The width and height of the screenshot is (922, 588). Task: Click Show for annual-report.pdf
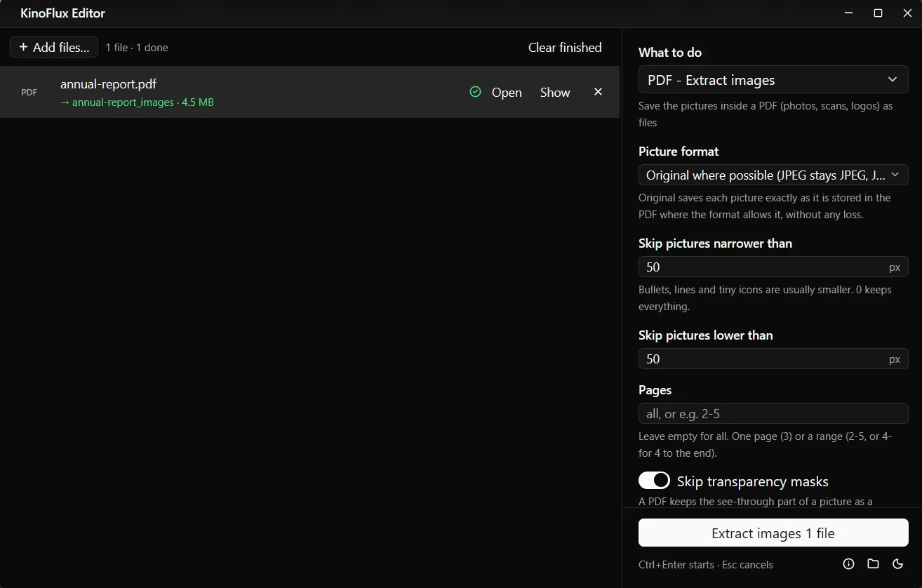(555, 92)
